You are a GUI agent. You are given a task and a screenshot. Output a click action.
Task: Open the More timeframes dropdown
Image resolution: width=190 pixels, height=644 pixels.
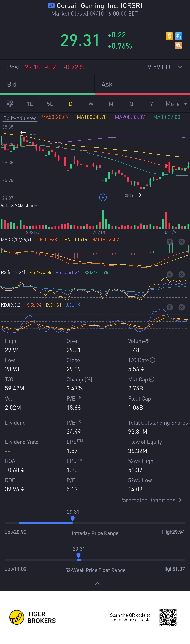(x=176, y=104)
